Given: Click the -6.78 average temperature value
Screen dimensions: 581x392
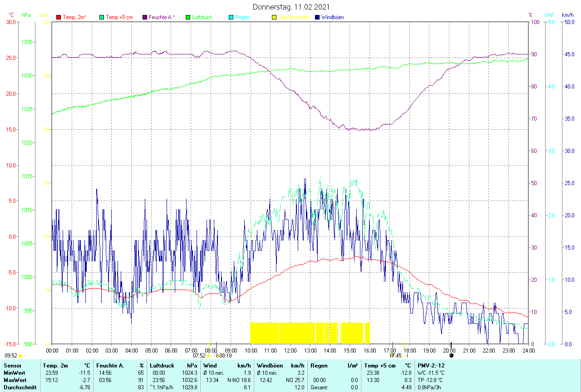Looking at the screenshot, I should (84, 387).
